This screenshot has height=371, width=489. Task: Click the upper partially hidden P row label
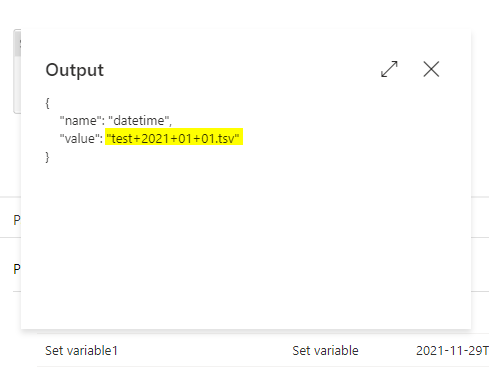click(17, 220)
